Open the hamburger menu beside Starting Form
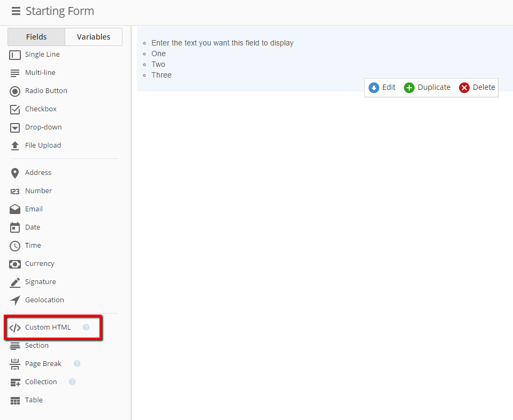Image resolution: width=513 pixels, height=420 pixels. pos(16,11)
